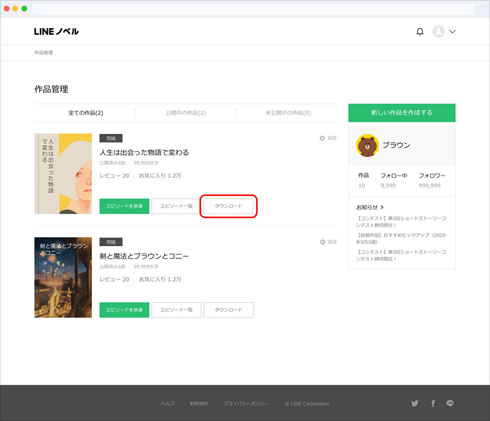
Task: Click レビュー 20 of 人生は出会った物語で変わる
Action: pyautogui.click(x=114, y=176)
